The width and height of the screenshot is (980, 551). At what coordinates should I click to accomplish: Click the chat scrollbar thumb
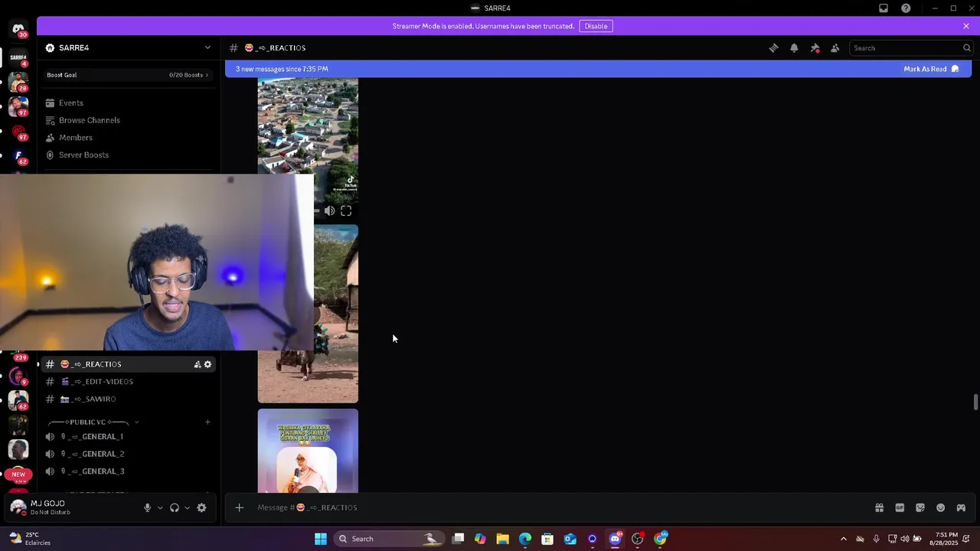tap(975, 402)
